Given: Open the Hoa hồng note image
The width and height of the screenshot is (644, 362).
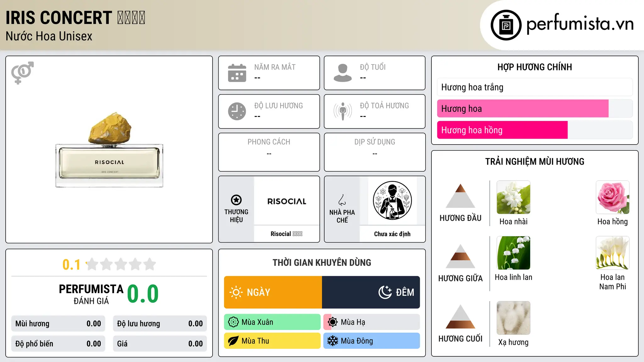Looking at the screenshot, I should (613, 197).
